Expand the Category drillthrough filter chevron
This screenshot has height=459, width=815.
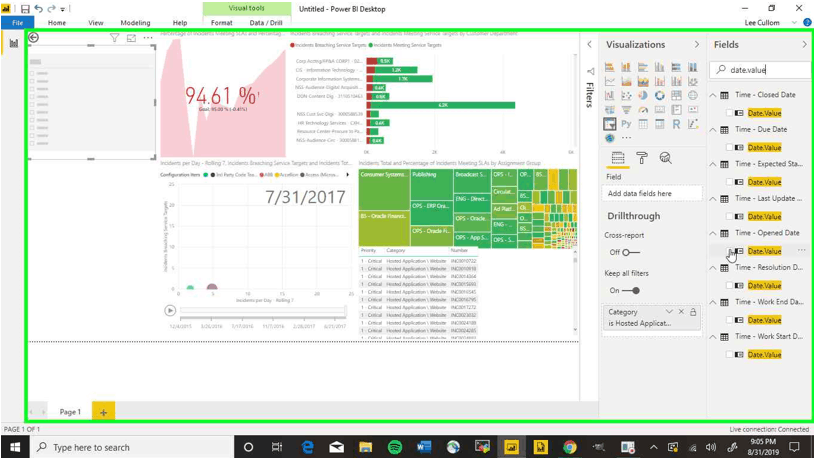pyautogui.click(x=669, y=312)
